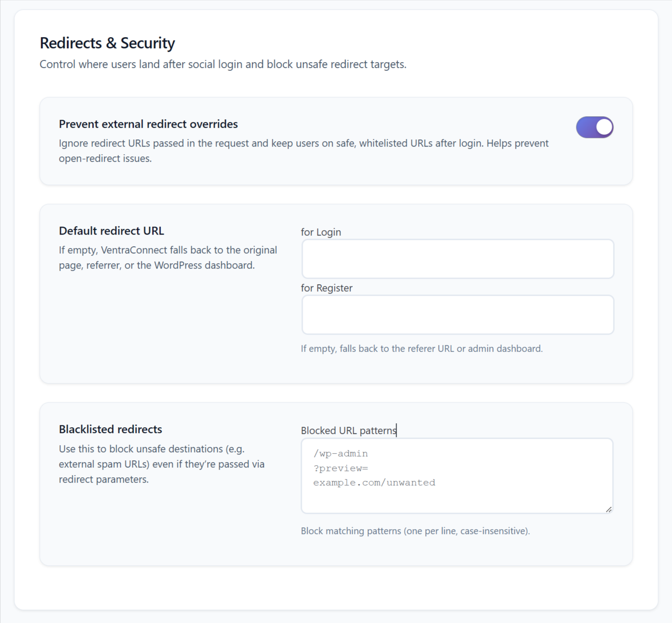
Task: Click the "Blacklisted redirects" section heading
Action: tap(110, 429)
